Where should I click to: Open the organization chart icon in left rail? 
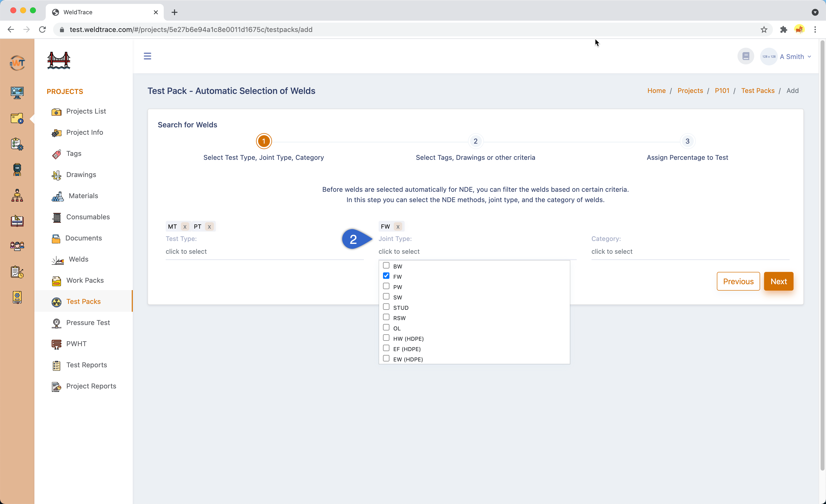tap(17, 195)
